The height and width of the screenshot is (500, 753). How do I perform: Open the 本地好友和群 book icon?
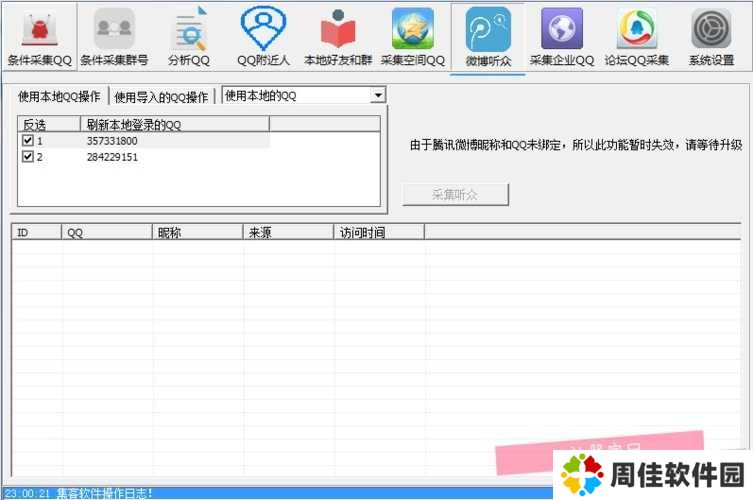pos(338,37)
